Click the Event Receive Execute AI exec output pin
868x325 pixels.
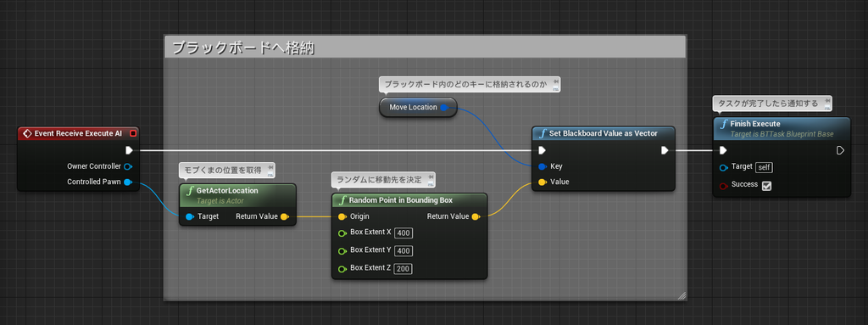[129, 149]
